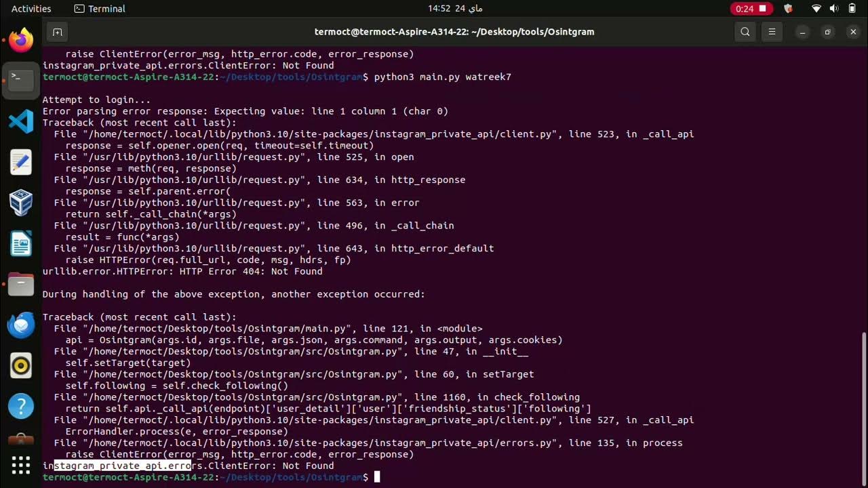
Task: Click the 'line 634, in http_response' line
Action: tap(260, 180)
